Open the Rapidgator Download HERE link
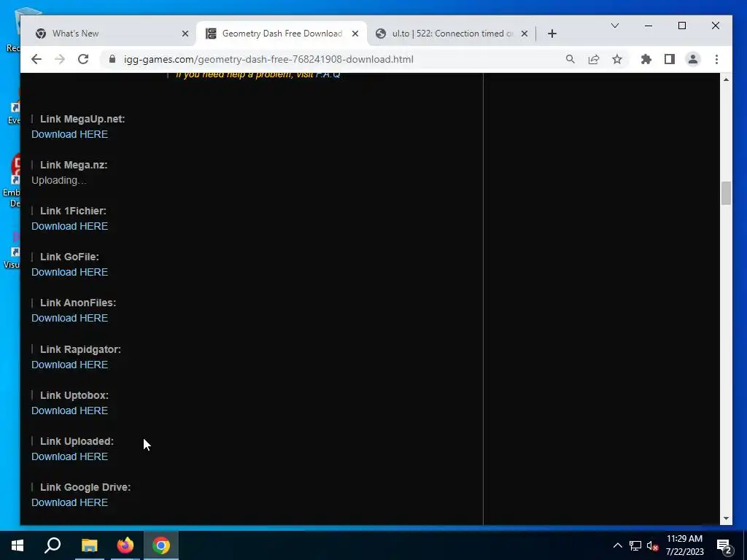Screen dimensions: 747x560 coord(69,365)
